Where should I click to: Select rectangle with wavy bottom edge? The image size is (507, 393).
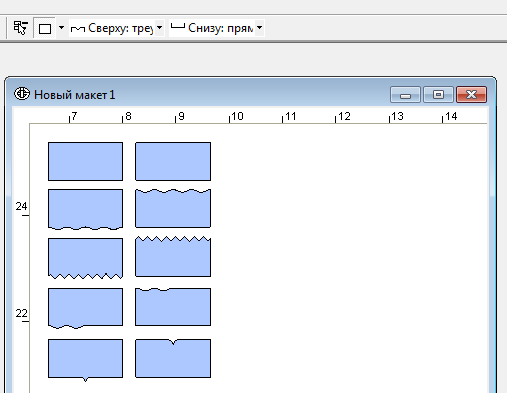click(85, 209)
